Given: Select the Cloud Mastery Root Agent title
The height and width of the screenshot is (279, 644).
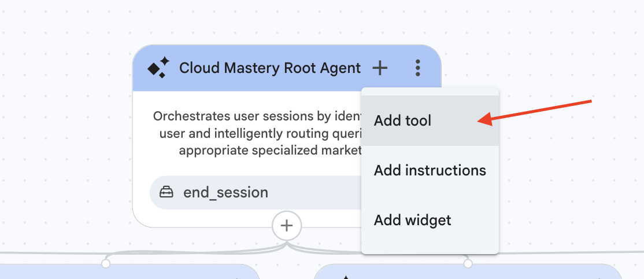Looking at the screenshot, I should pos(270,68).
